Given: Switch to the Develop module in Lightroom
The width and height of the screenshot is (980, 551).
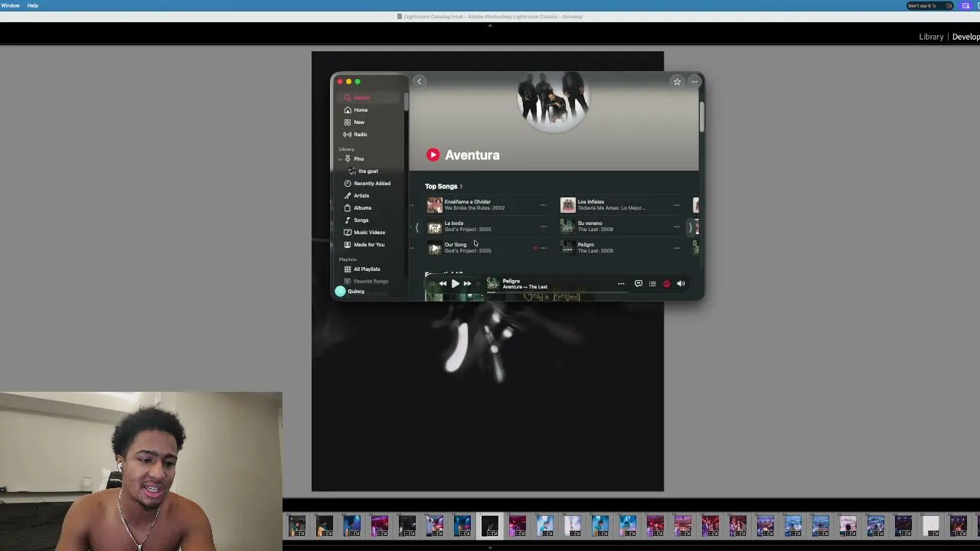Looking at the screenshot, I should tap(966, 37).
